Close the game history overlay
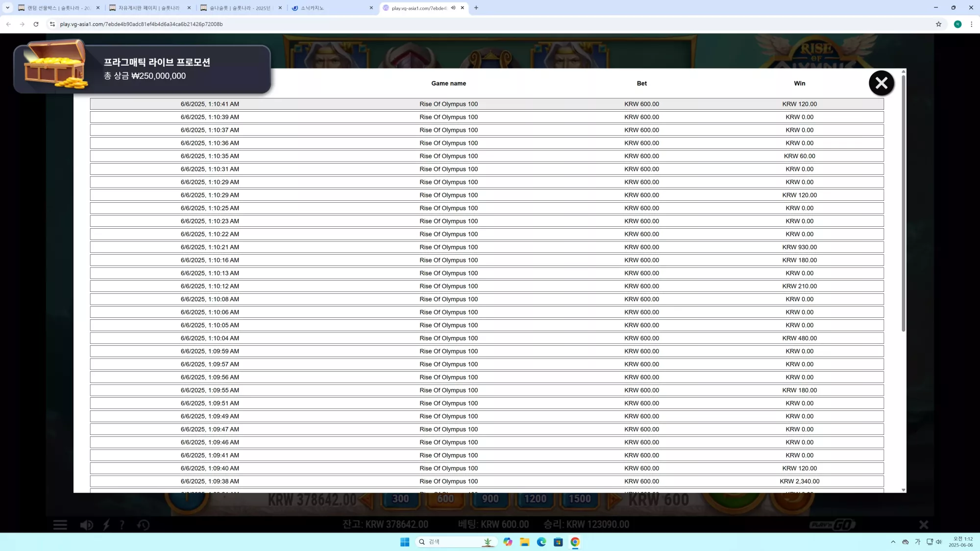The width and height of the screenshot is (980, 551). coord(881,83)
